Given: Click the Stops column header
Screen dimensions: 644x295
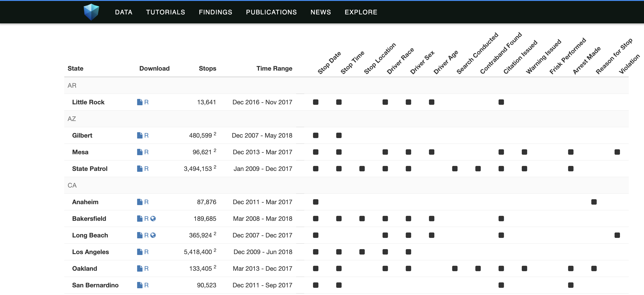Looking at the screenshot, I should tap(207, 68).
